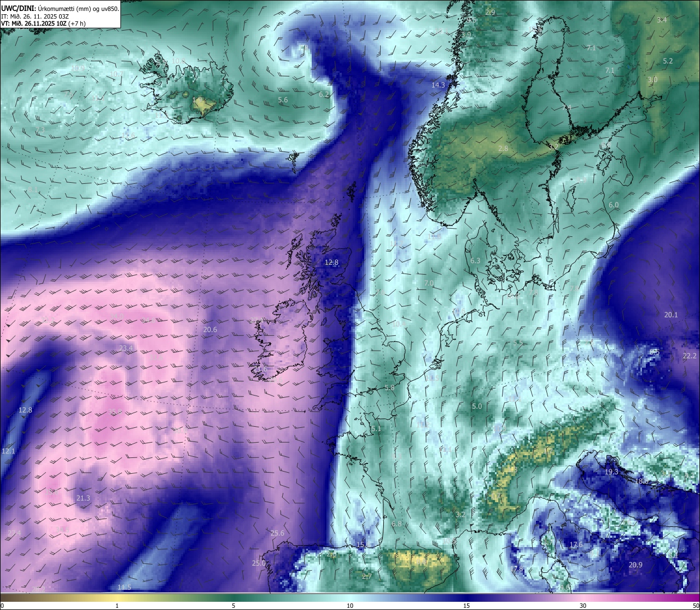700x610 pixels.
Task: Click the '15' tick on the color scale
Action: click(466, 605)
